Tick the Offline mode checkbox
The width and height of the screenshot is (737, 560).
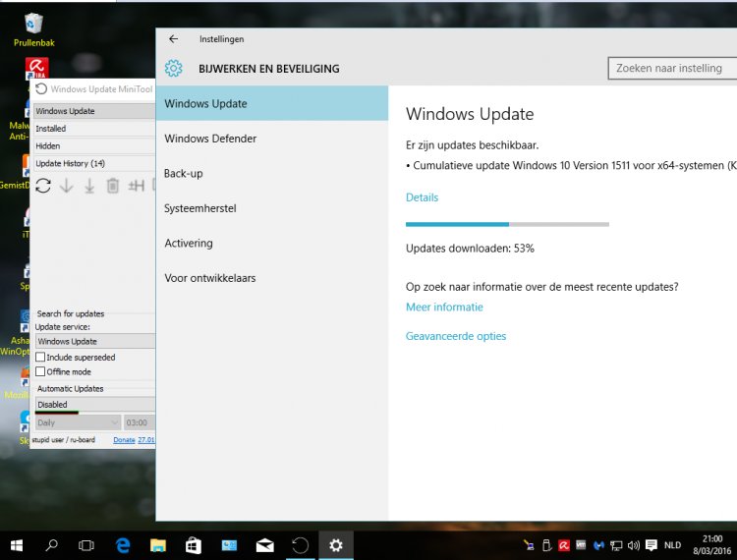40,372
